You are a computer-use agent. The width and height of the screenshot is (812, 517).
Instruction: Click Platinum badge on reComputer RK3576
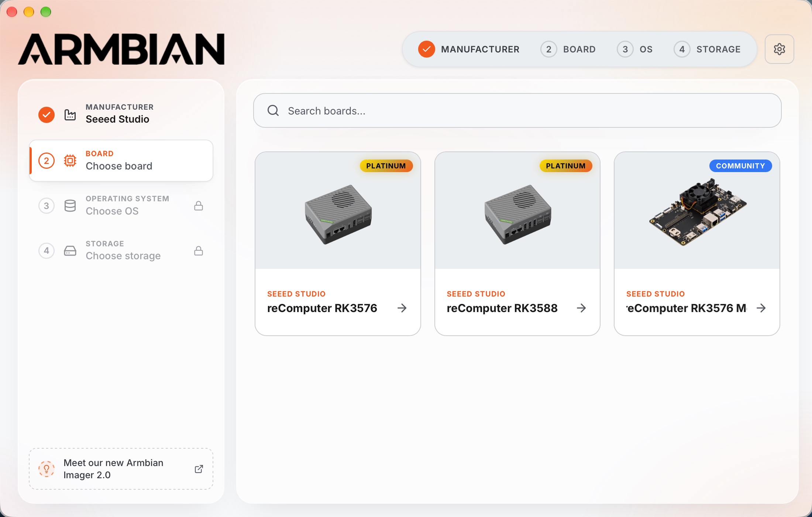tap(386, 166)
